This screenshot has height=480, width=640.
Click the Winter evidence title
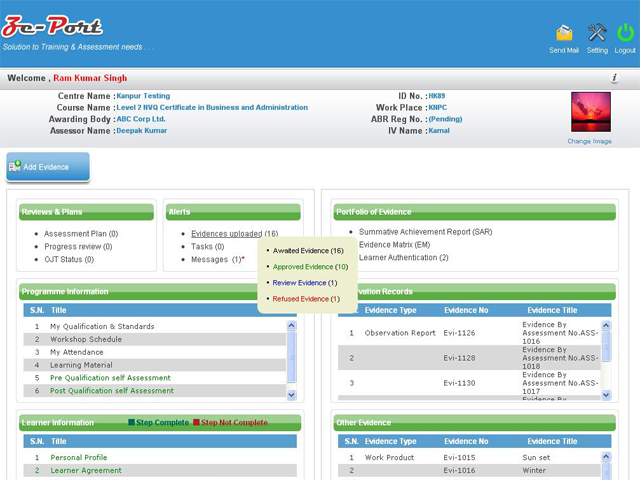pos(534,471)
